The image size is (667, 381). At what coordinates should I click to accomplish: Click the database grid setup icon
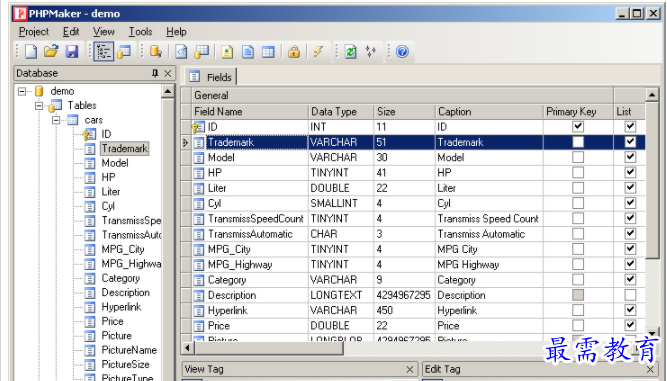click(201, 51)
